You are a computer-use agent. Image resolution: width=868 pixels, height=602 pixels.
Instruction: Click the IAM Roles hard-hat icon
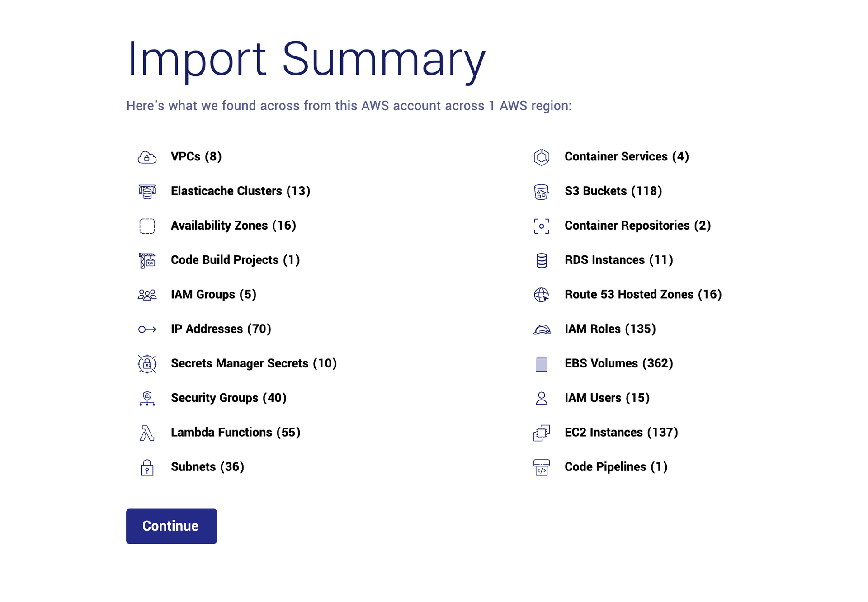(541, 329)
